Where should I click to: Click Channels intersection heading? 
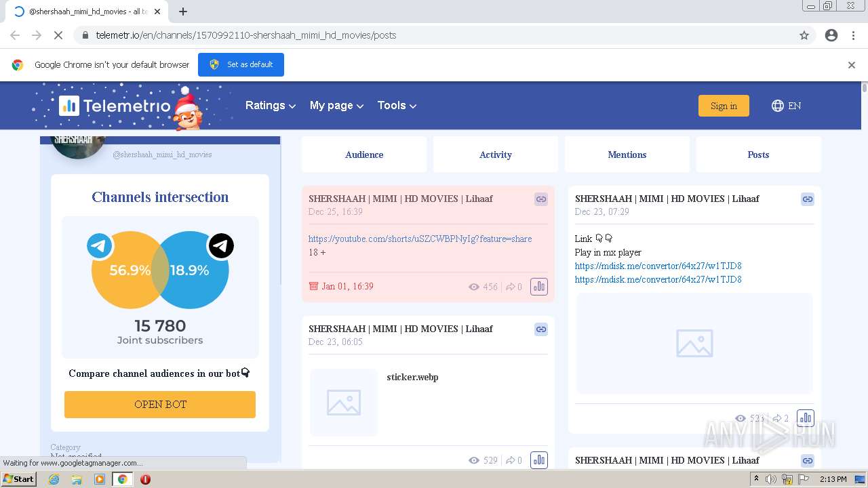point(160,197)
